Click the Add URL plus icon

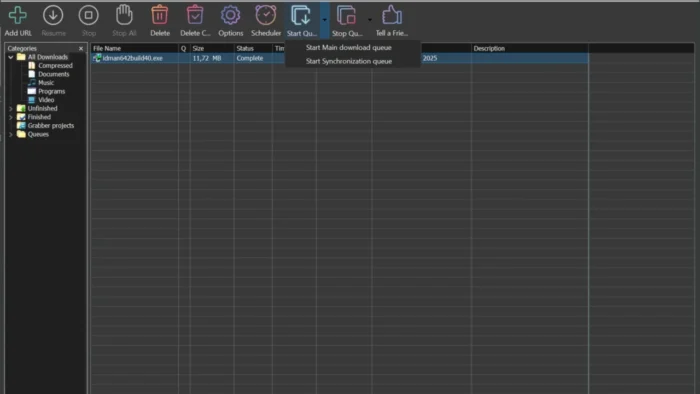click(18, 16)
